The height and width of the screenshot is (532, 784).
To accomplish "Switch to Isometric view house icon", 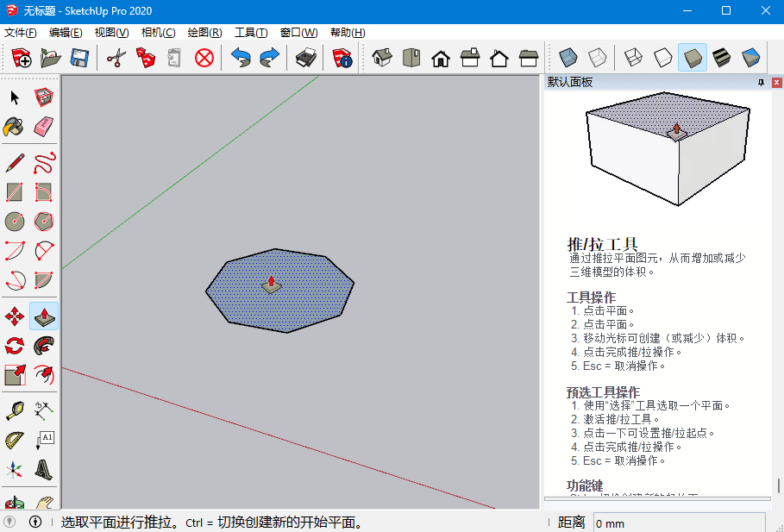I will 382,58.
